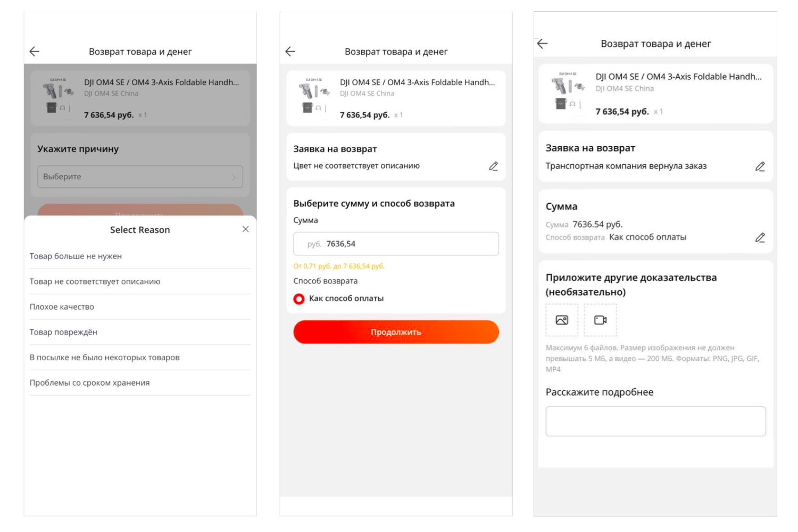This screenshot has width=798, height=532.
Task: Click the refund amount field 7636,54
Action: point(396,244)
